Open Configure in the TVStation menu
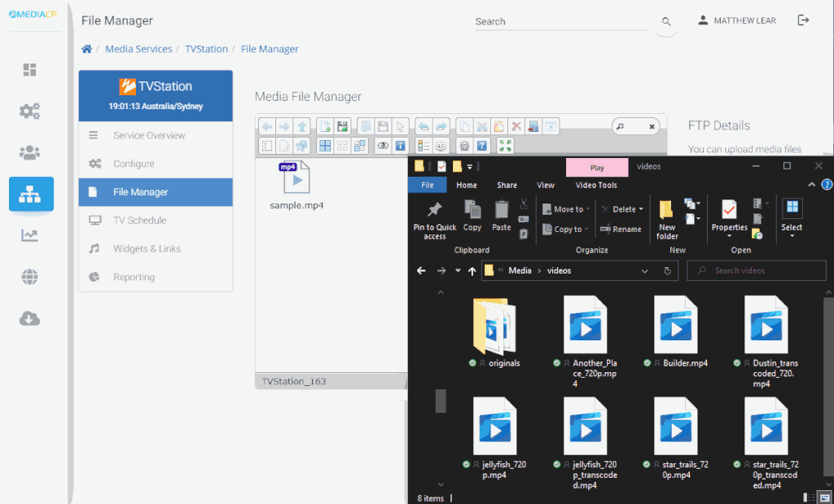Screen dimensions: 834x504 (156, 164)
